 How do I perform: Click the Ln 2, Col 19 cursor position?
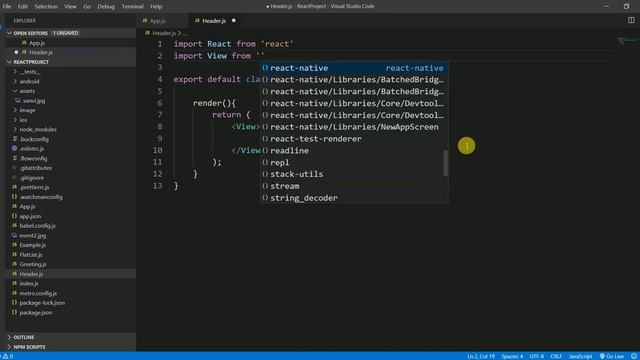tap(481, 356)
